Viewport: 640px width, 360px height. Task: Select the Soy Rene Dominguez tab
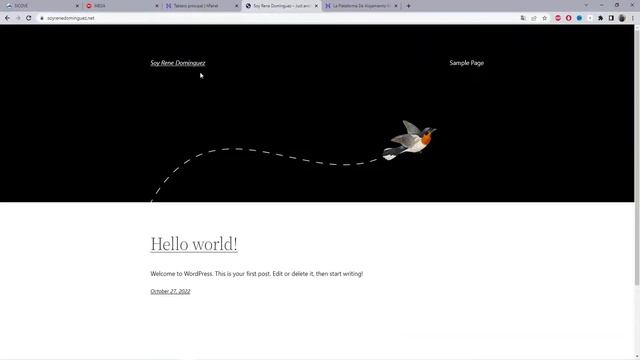(x=281, y=6)
